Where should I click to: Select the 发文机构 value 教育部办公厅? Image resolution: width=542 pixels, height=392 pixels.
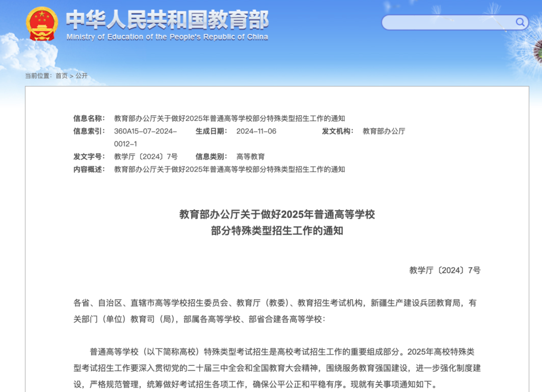[384, 131]
